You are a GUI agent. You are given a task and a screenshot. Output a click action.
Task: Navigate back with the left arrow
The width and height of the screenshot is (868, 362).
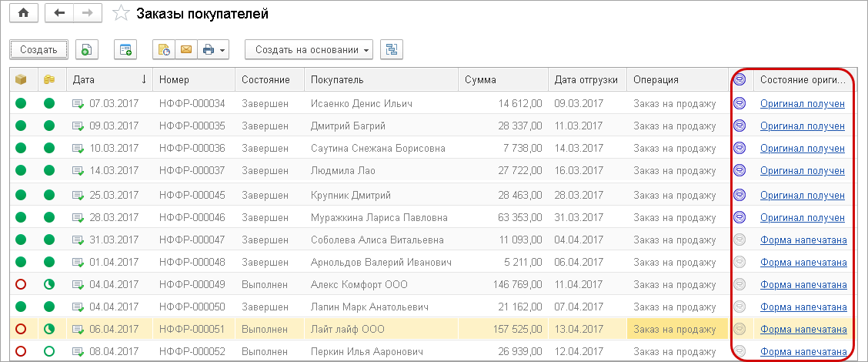click(x=61, y=13)
